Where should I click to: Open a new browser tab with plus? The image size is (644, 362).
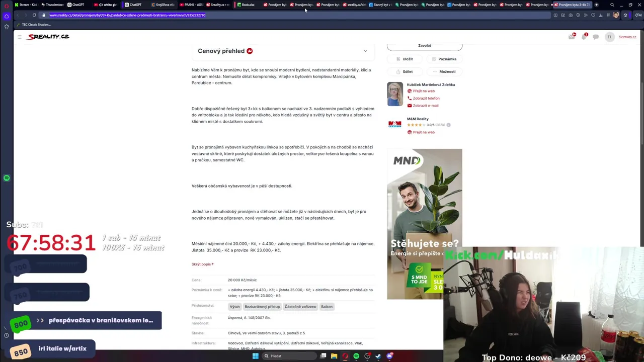coord(596,5)
